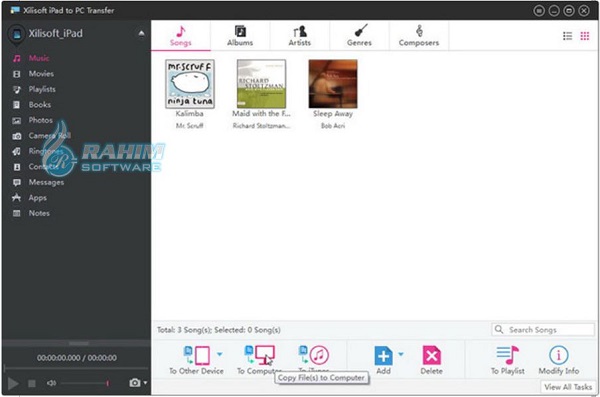Click the Richard Stoltzman artist text
This screenshot has height=397, width=600.
click(x=261, y=126)
